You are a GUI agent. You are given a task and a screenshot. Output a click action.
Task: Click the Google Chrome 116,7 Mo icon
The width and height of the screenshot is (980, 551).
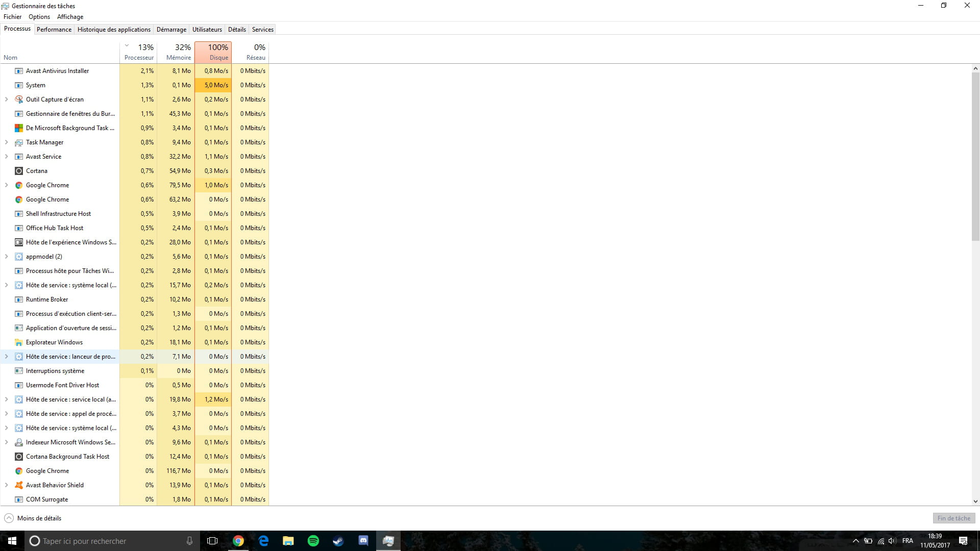(x=19, y=471)
